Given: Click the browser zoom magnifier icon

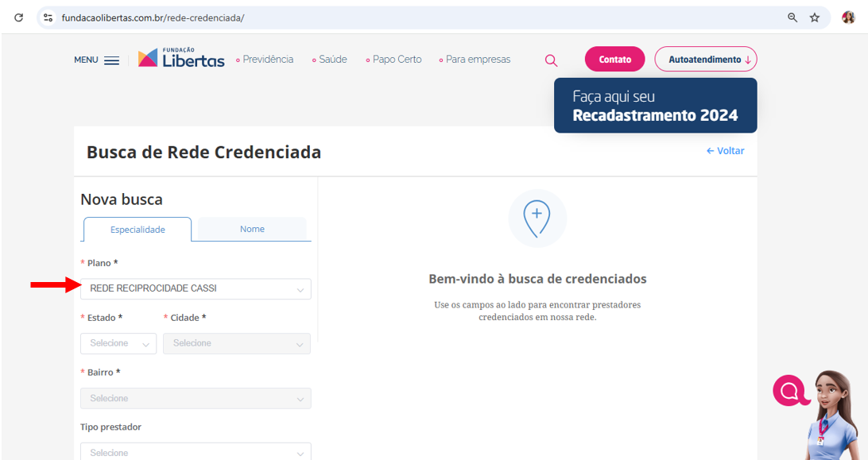Looking at the screenshot, I should click(792, 17).
